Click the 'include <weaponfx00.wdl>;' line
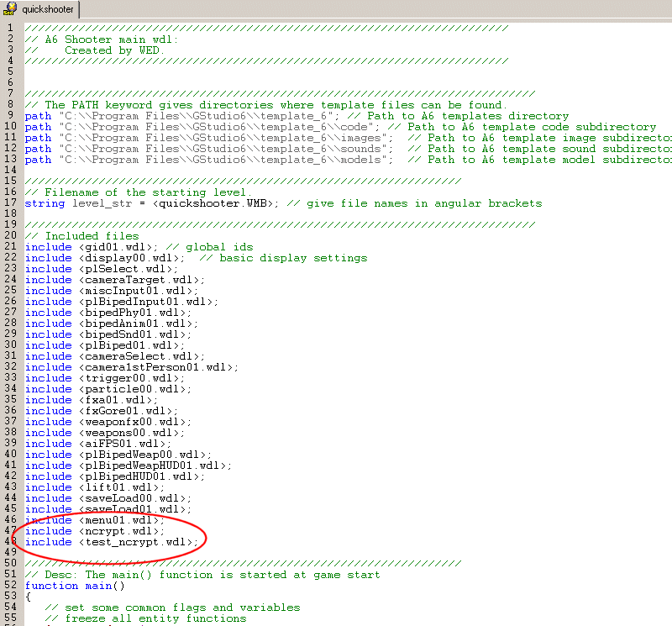Image resolution: width=672 pixels, height=626 pixels. point(108,422)
